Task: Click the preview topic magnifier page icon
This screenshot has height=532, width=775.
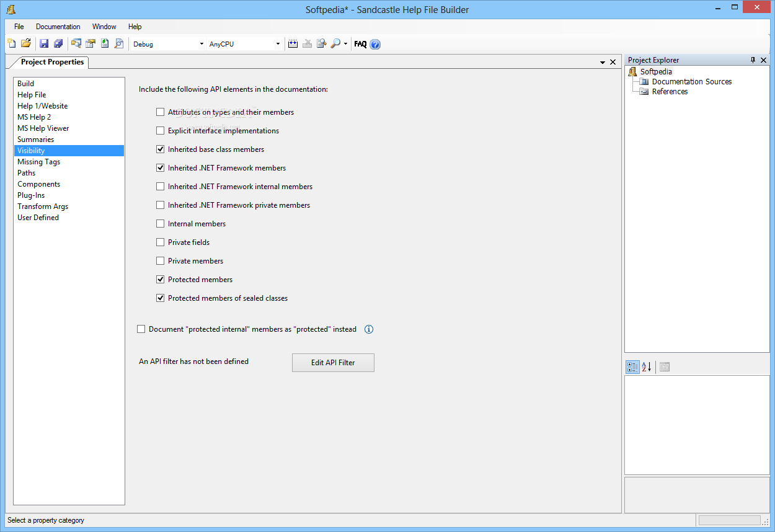Action: tap(119, 43)
